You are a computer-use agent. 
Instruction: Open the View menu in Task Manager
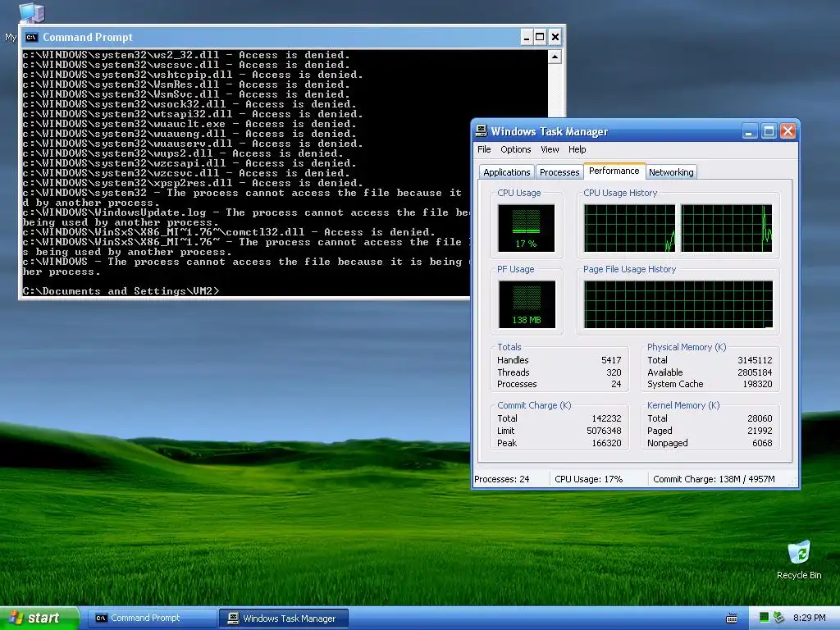point(550,149)
